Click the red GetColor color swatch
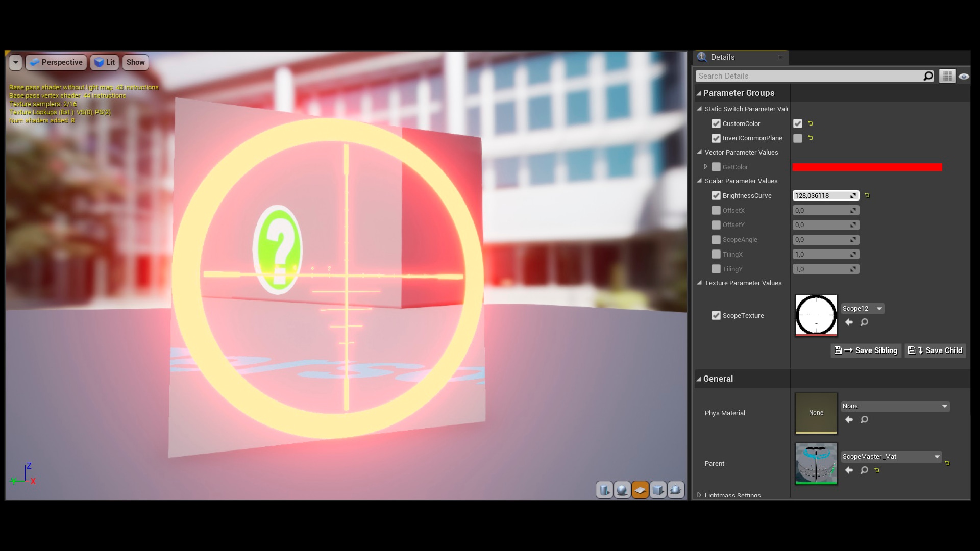 tap(867, 167)
